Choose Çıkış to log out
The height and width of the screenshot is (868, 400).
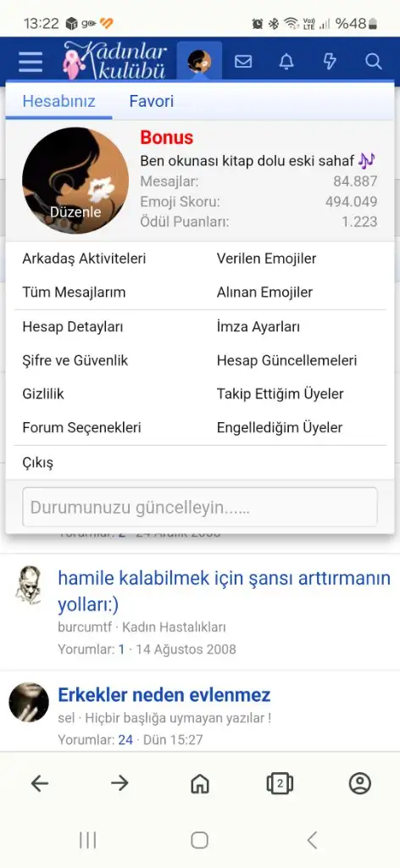[x=37, y=462]
